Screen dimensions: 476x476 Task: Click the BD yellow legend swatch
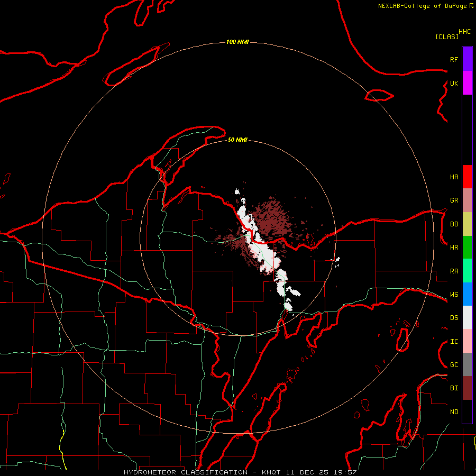[467, 224]
